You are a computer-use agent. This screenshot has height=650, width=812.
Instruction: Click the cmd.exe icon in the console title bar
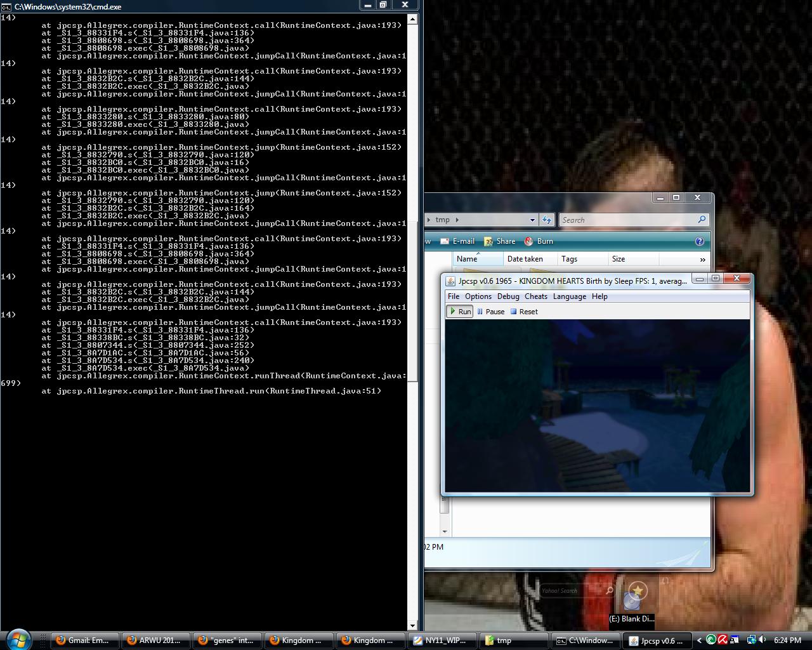(6, 6)
